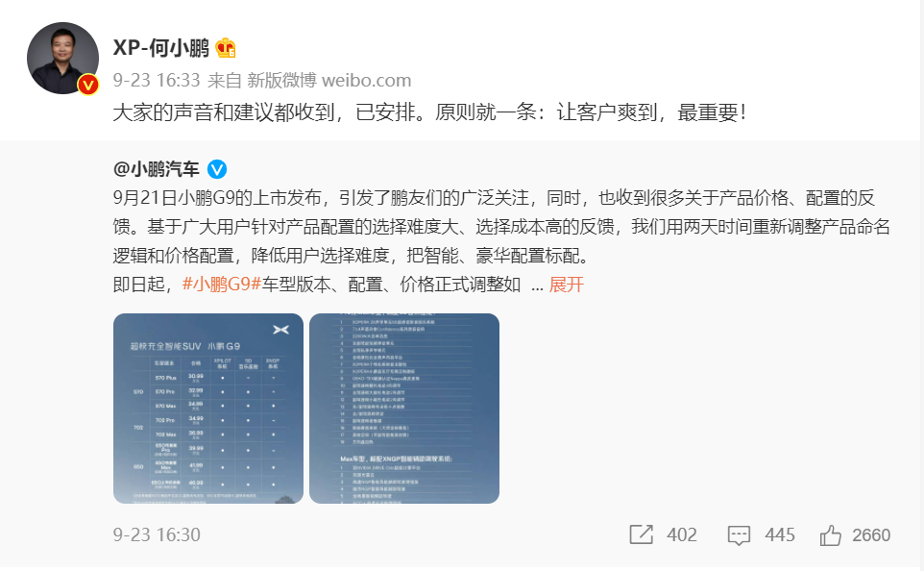Click the orange V verification badge on avatar
The height and width of the screenshot is (571, 924).
tap(88, 85)
